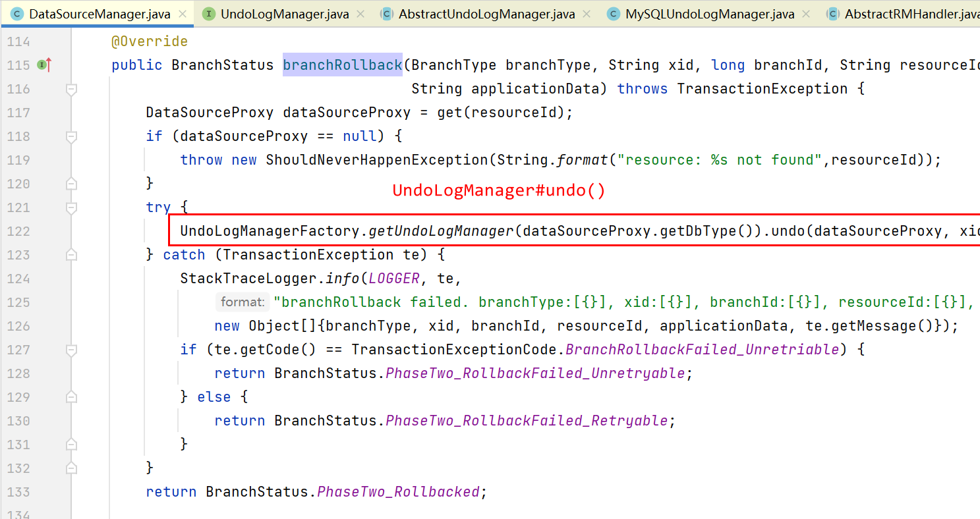Toggle the catch fold marker at line 123
Image resolution: width=980 pixels, height=519 pixels.
pos(71,255)
